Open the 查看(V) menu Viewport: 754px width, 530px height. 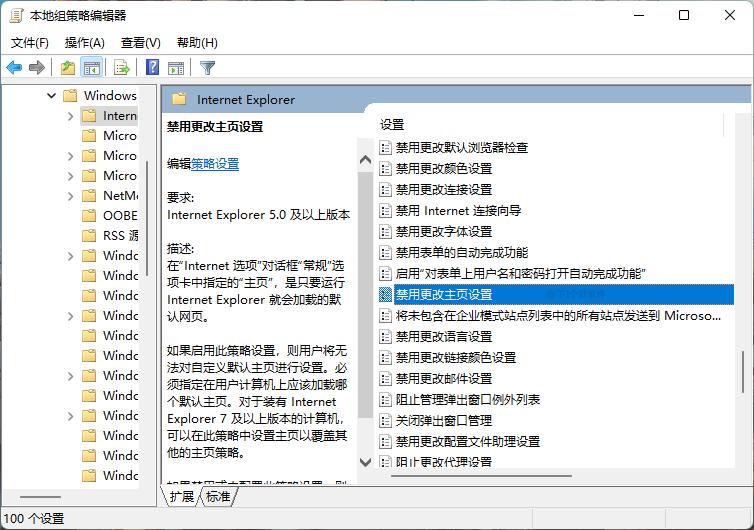pos(140,43)
